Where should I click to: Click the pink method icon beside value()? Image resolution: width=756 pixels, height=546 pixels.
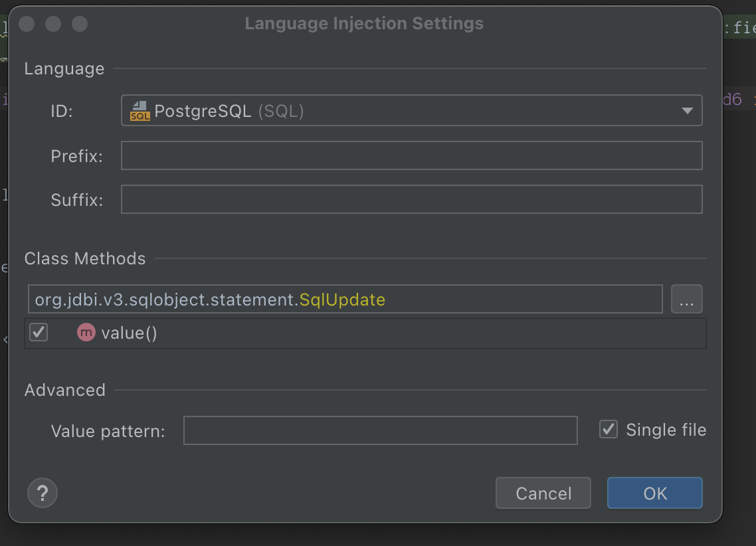(x=86, y=333)
